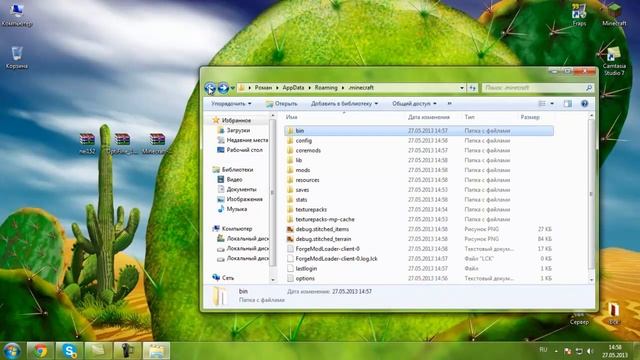Screen dimensions: 640x360
Task: Click the file list vertical scrollbar
Action: click(591, 194)
